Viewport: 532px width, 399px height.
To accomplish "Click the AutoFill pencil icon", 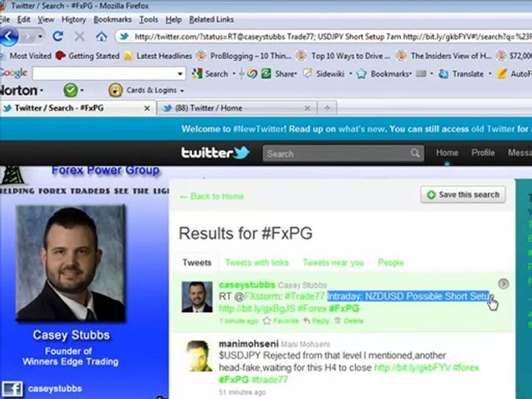I will (502, 74).
